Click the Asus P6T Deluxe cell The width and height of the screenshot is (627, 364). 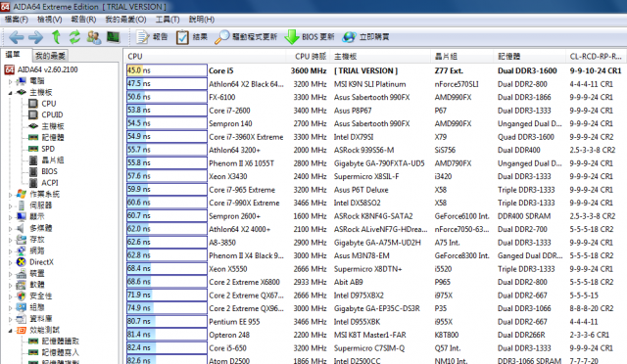coord(362,190)
